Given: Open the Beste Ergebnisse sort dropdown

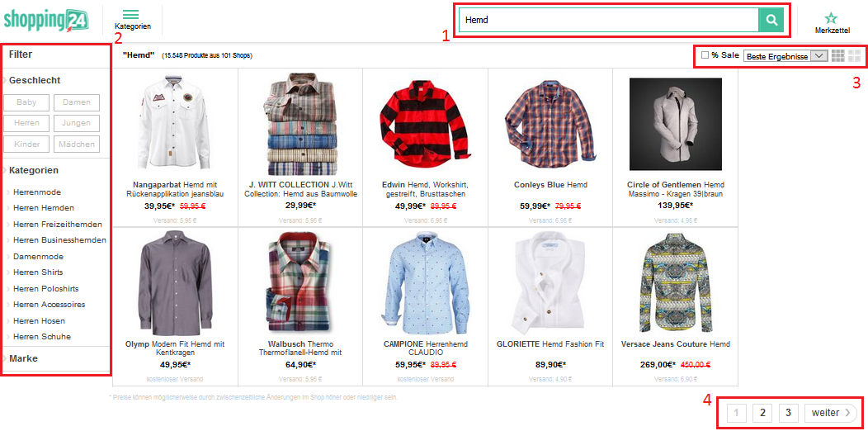Looking at the screenshot, I should click(785, 56).
